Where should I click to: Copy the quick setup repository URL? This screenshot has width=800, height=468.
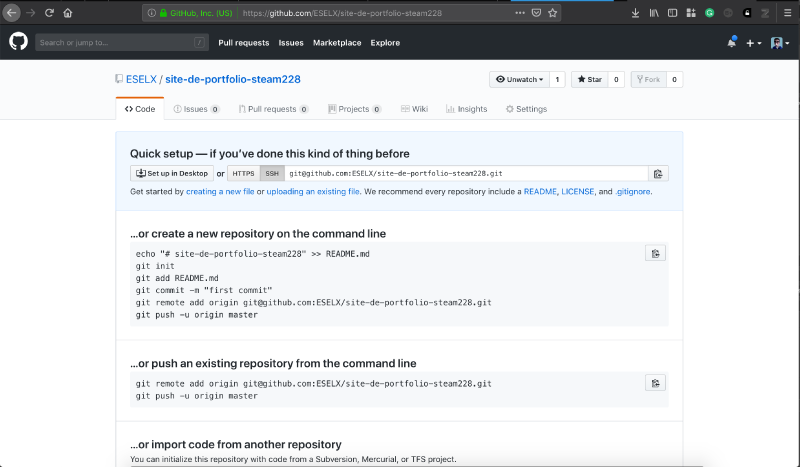pos(657,173)
